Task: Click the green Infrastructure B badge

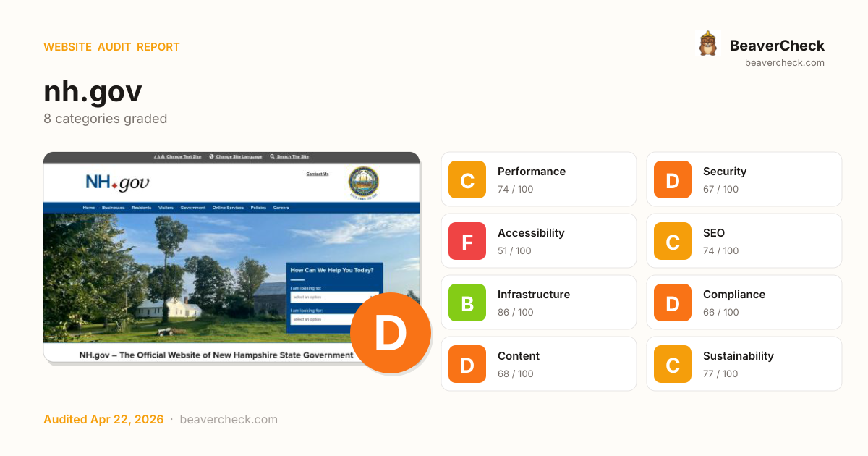Action: (467, 303)
